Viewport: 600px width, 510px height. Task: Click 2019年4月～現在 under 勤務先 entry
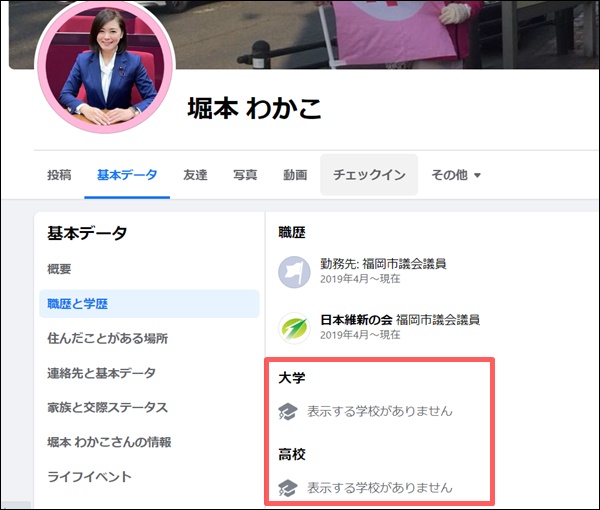[360, 279]
